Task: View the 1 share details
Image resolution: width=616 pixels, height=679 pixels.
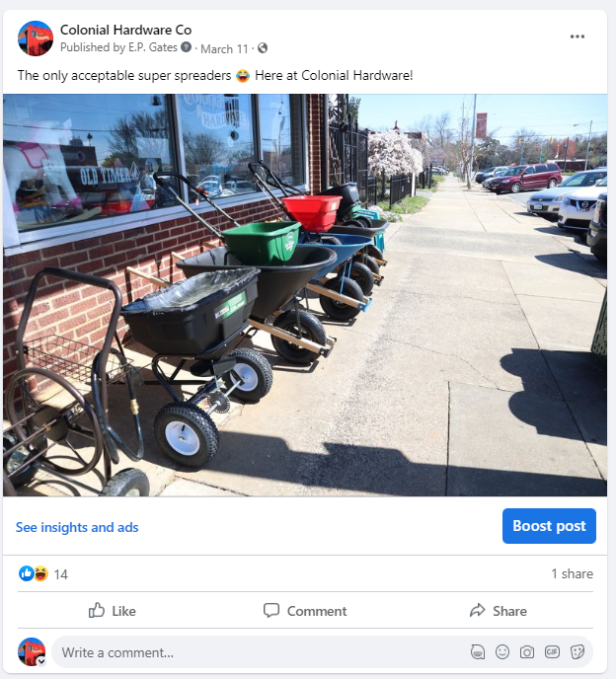Action: click(572, 573)
